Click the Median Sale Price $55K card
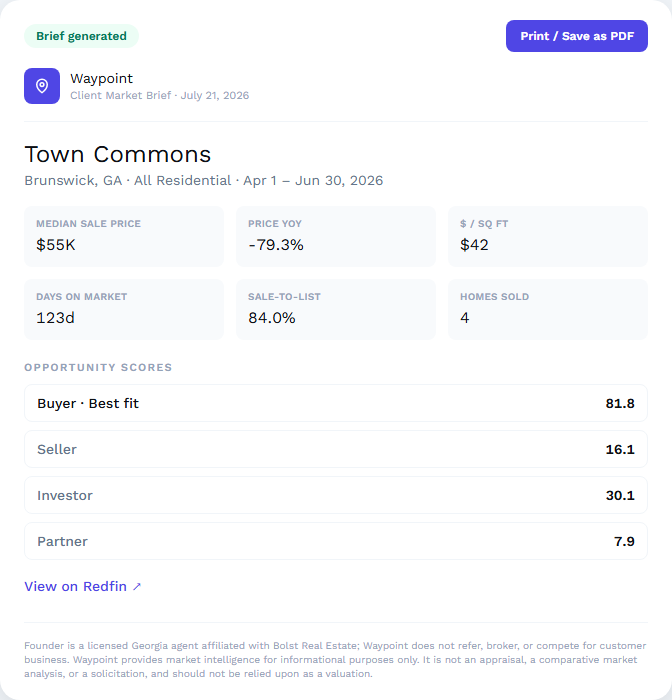The height and width of the screenshot is (700, 672). point(124,236)
